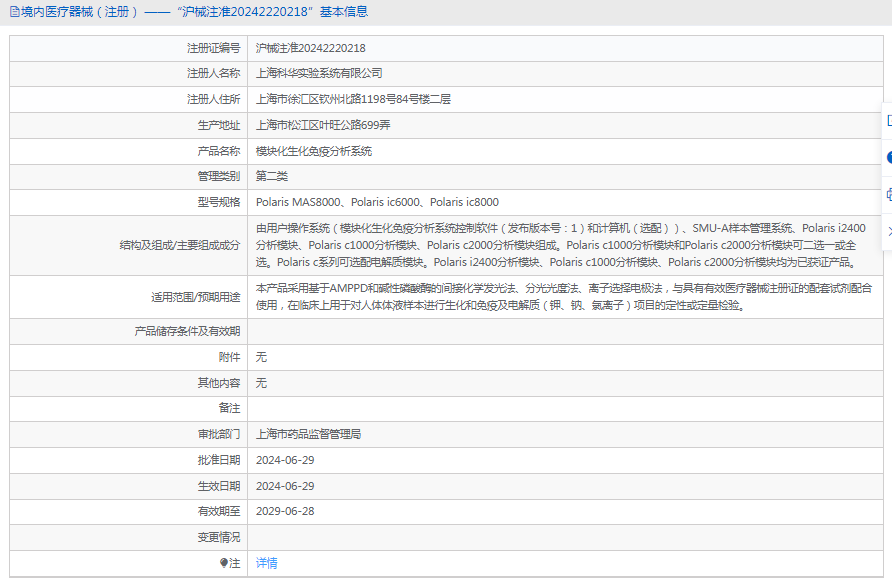Select the 生效日期 label
892x585 pixels.
tap(219, 486)
